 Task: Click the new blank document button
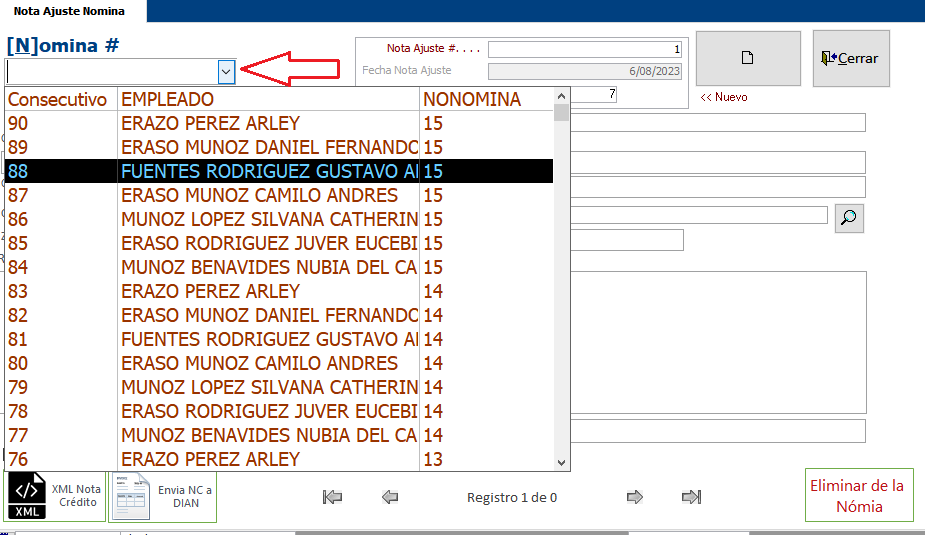pos(747,58)
